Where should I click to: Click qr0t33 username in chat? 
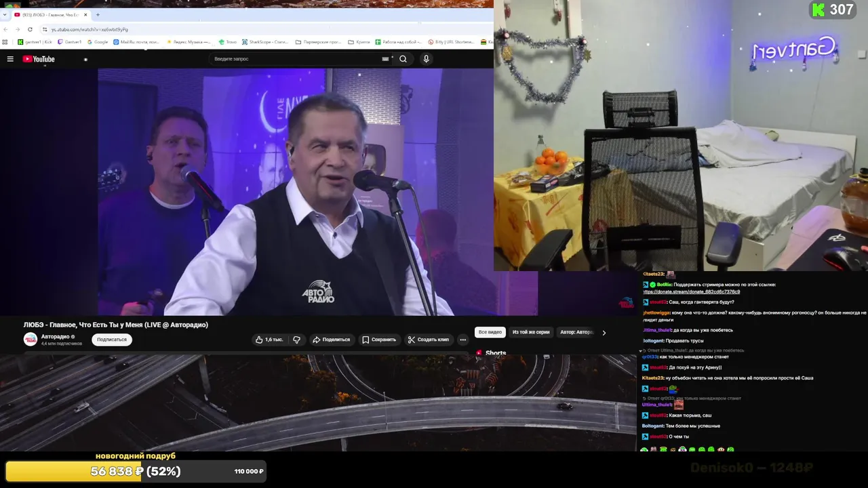[x=650, y=357]
